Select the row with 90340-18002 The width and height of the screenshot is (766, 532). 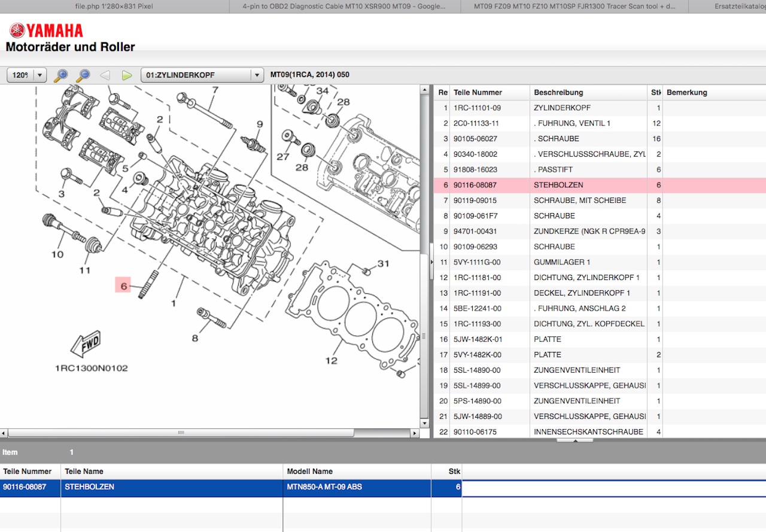pos(600,154)
